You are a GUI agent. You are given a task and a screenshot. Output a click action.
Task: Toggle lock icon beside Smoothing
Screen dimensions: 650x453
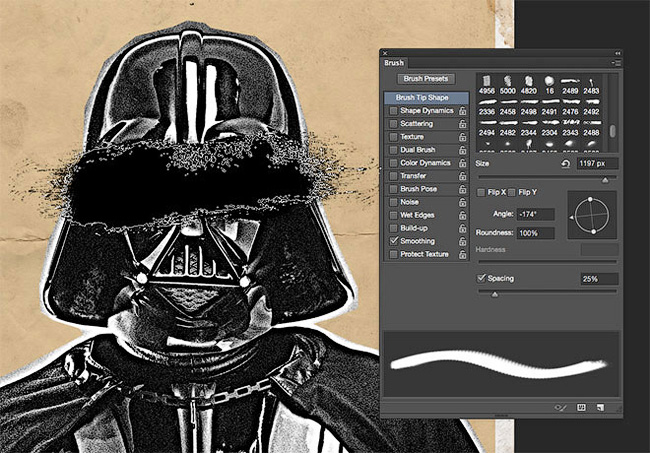(463, 241)
